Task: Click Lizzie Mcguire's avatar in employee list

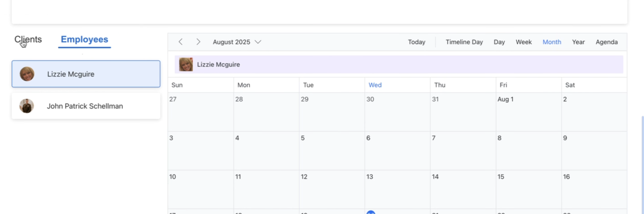Action: pos(27,74)
